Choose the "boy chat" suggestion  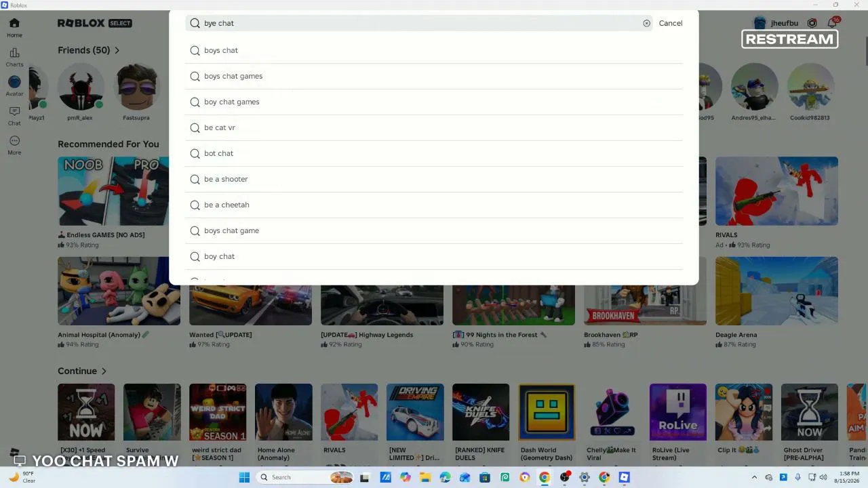click(434, 256)
